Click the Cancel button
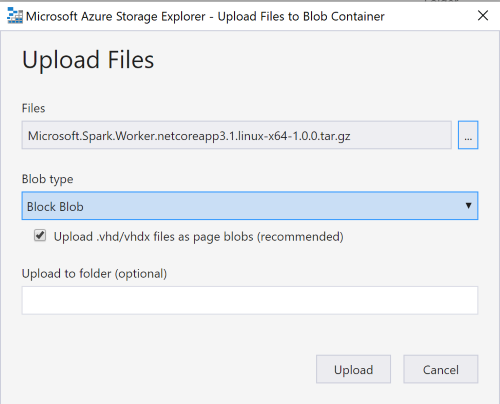Viewport: 500px width, 404px height. [x=441, y=369]
